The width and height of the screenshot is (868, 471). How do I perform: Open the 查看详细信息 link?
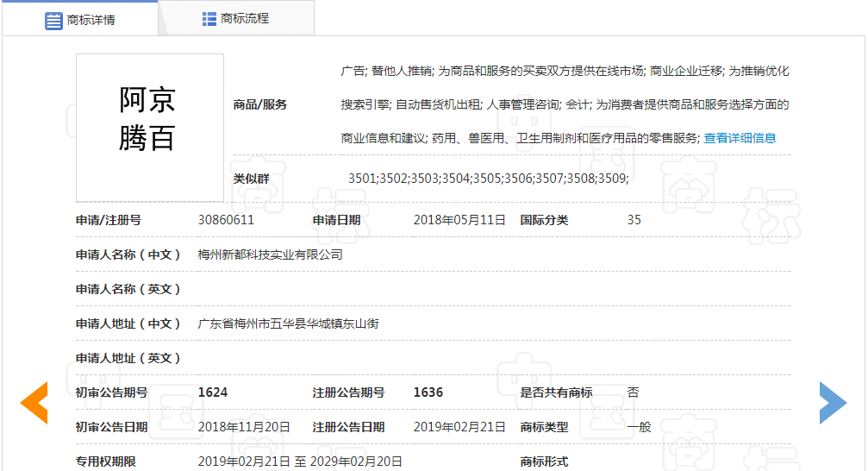click(740, 138)
